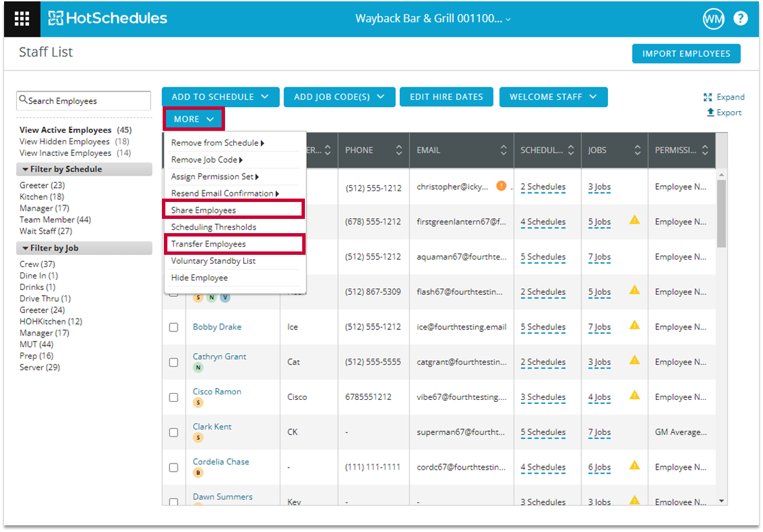Viewport: 763px width, 532px height.
Task: Check the box for Clark Kent
Action: (x=173, y=432)
